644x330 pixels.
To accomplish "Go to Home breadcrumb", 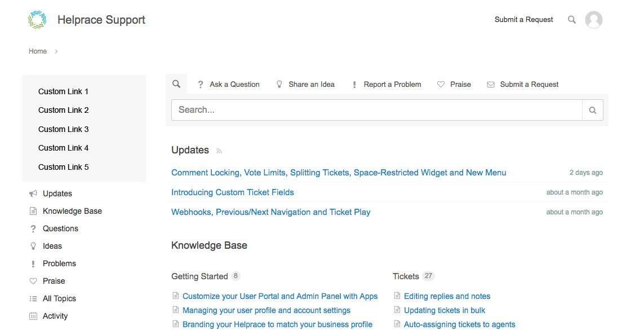I will tap(38, 51).
